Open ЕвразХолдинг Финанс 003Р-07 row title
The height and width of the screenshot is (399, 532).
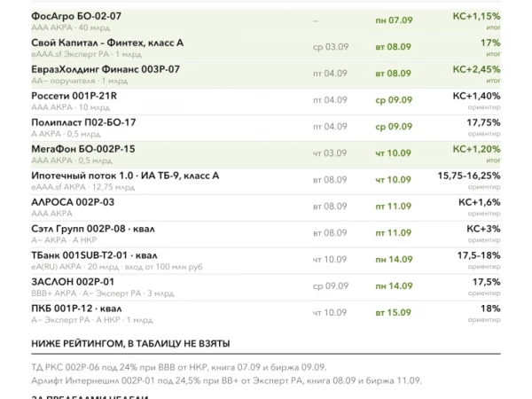pyautogui.click(x=106, y=69)
